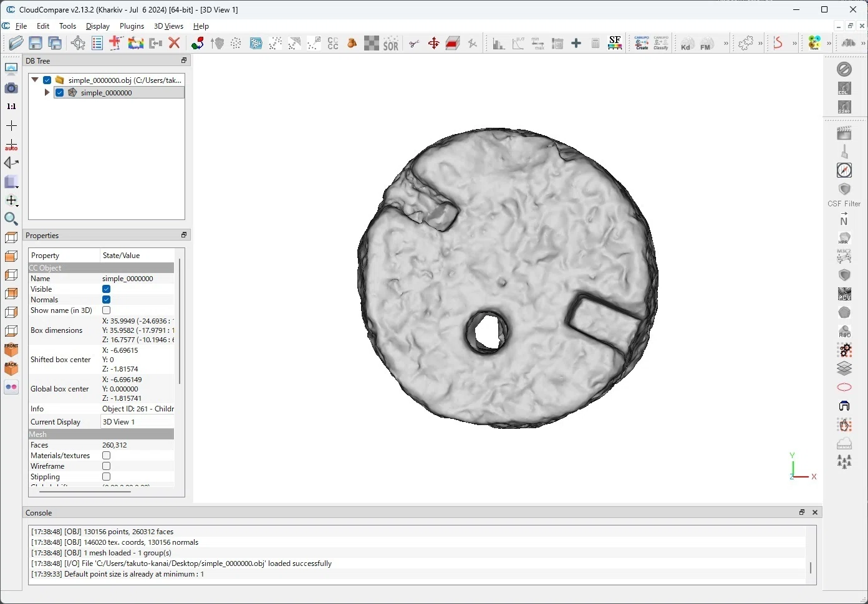868x604 pixels.
Task: Launch the SOR filter tool
Action: pyautogui.click(x=391, y=43)
